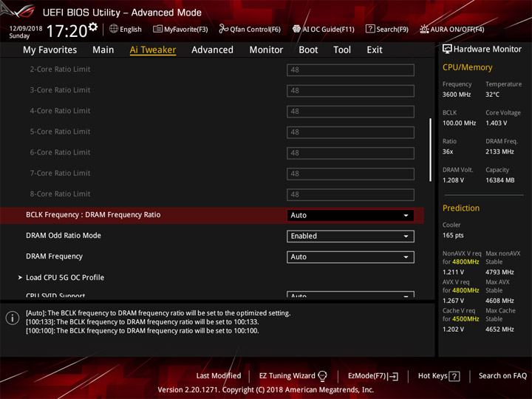Select the DRAM Odd Ratio Mode label
Viewport: 532px width, 399px height.
point(64,236)
